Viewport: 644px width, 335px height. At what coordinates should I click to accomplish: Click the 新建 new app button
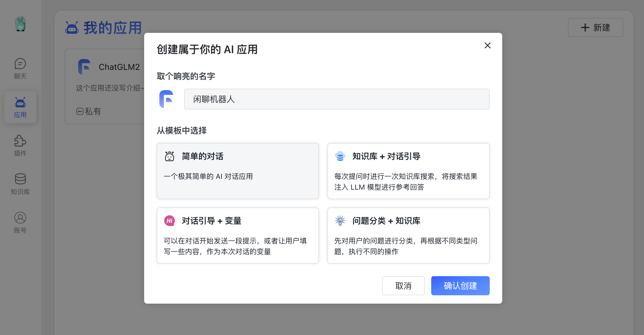(595, 27)
